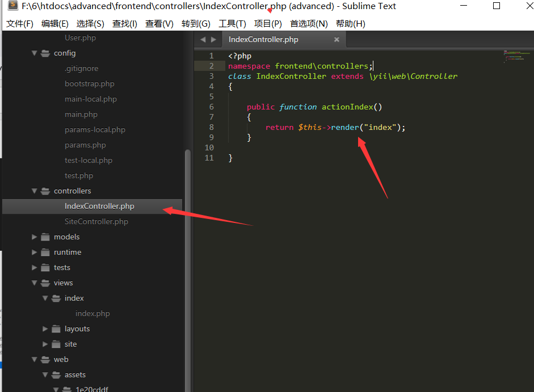Maximize the Sublime Text window
The width and height of the screenshot is (534, 392).
[x=497, y=6]
